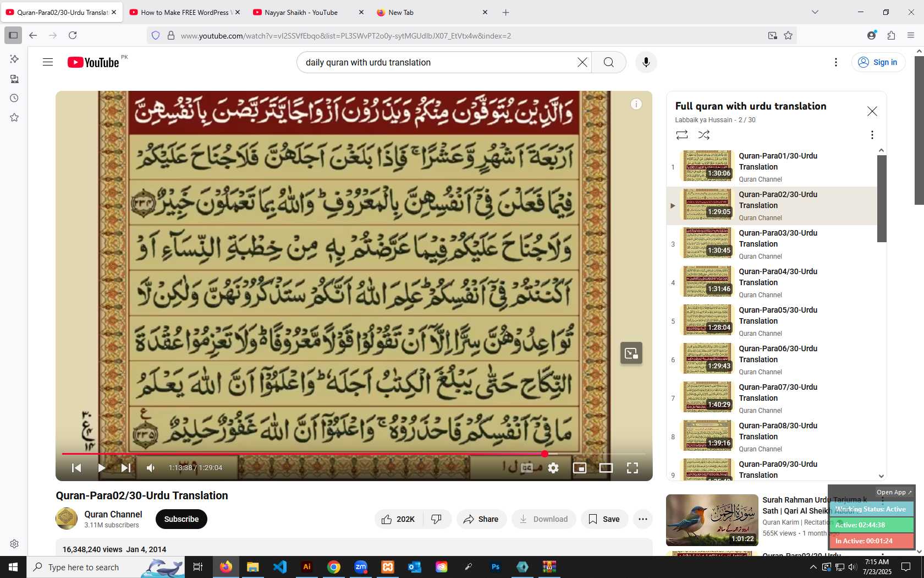Run search with the magnifier button

pos(608,62)
